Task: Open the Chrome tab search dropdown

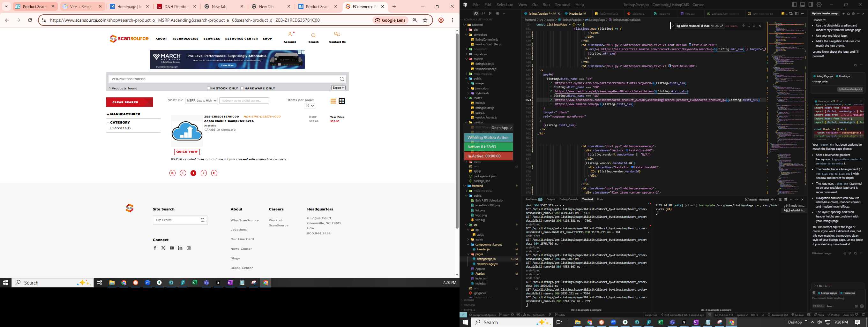Action: tap(6, 6)
